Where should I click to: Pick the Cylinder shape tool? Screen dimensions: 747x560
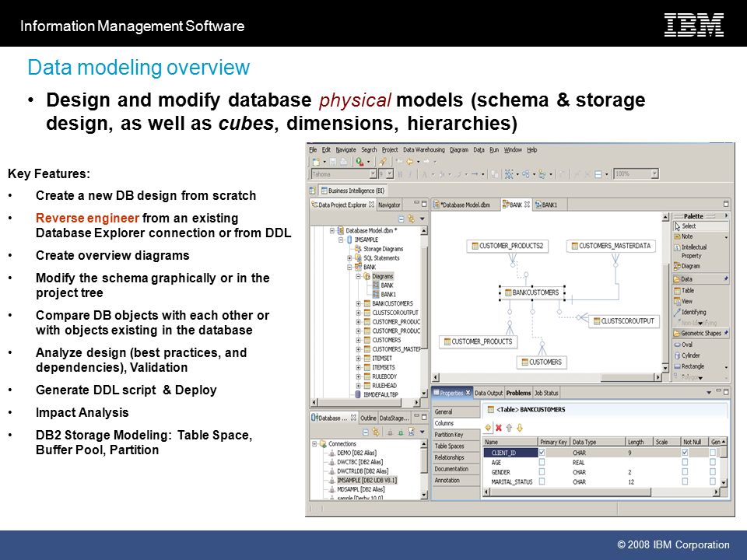coord(686,355)
